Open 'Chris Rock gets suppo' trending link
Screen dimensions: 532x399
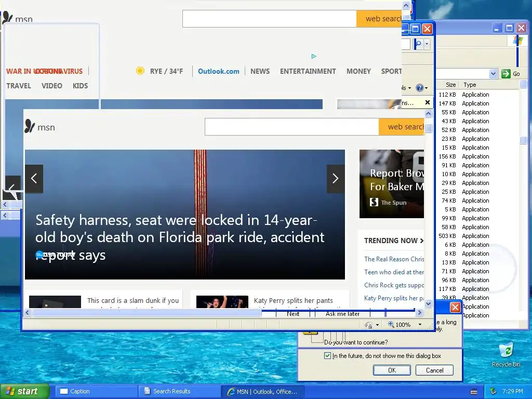click(x=394, y=285)
